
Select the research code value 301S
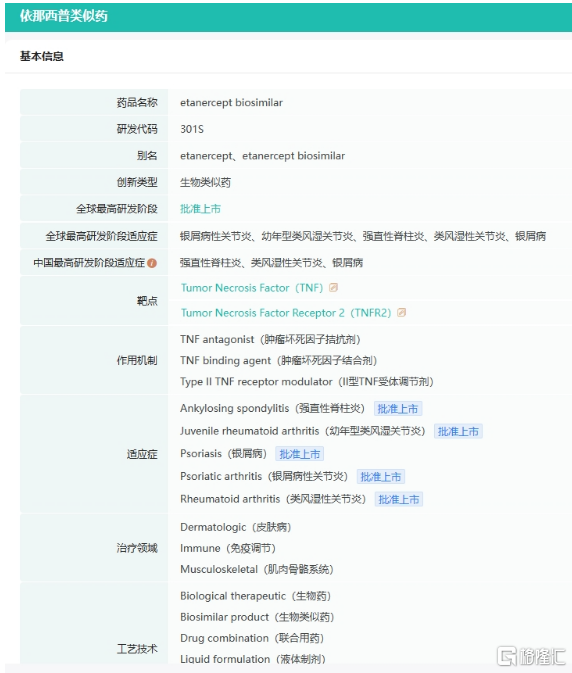pyautogui.click(x=192, y=129)
